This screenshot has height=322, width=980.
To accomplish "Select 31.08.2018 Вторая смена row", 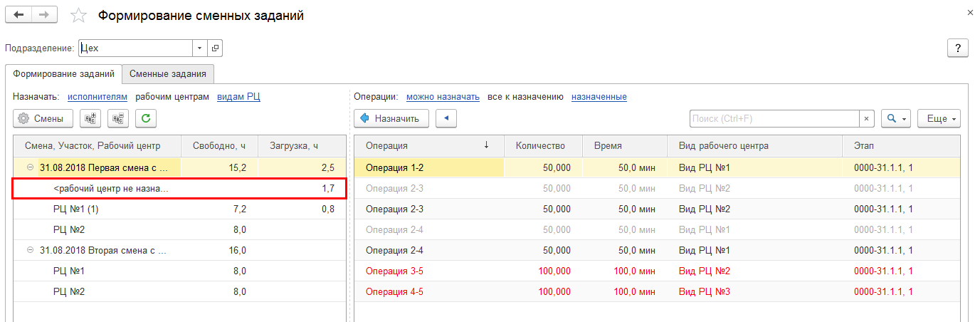I will tap(179, 251).
